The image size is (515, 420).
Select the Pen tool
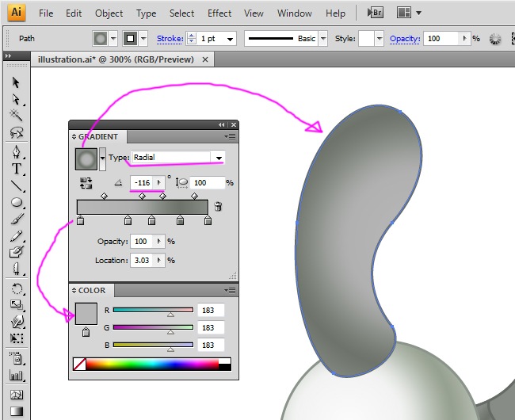tap(15, 152)
